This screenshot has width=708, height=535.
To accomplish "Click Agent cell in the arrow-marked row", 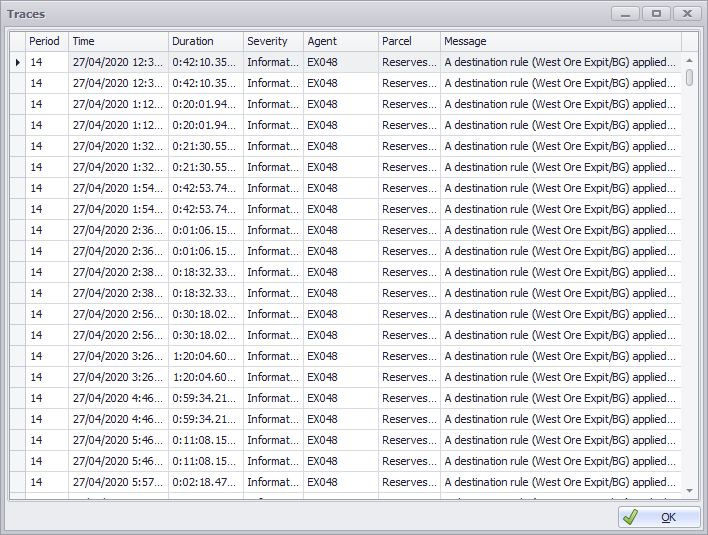I will coord(340,62).
